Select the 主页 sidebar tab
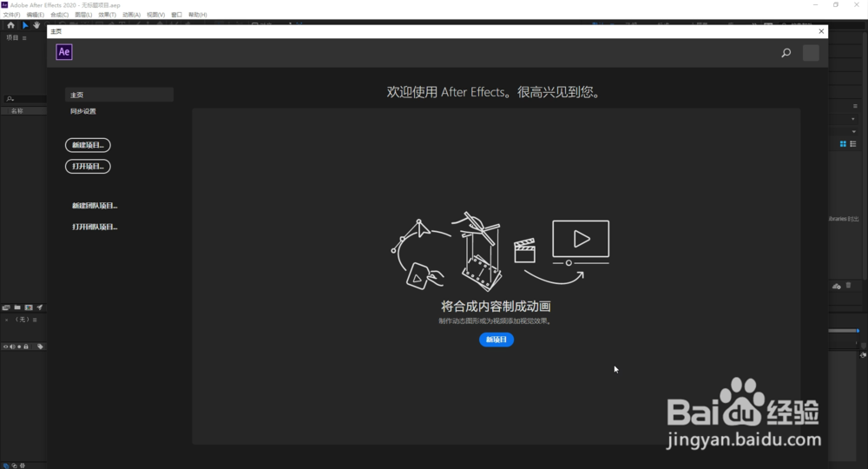The width and height of the screenshot is (868, 469). [119, 95]
